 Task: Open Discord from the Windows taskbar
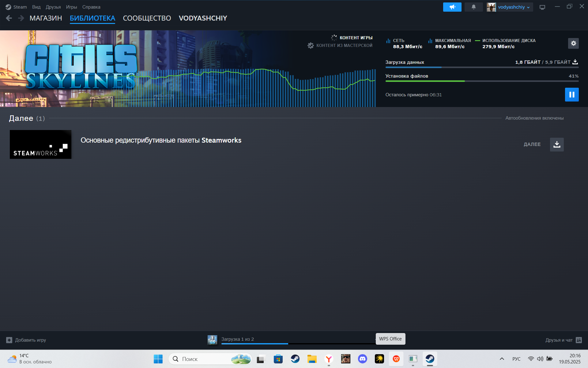pyautogui.click(x=362, y=359)
